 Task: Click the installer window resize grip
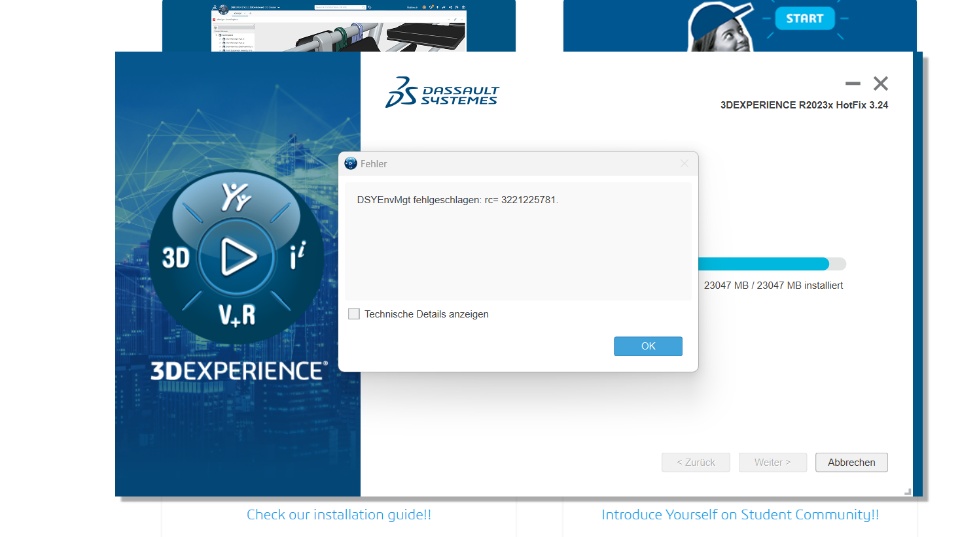(x=907, y=492)
